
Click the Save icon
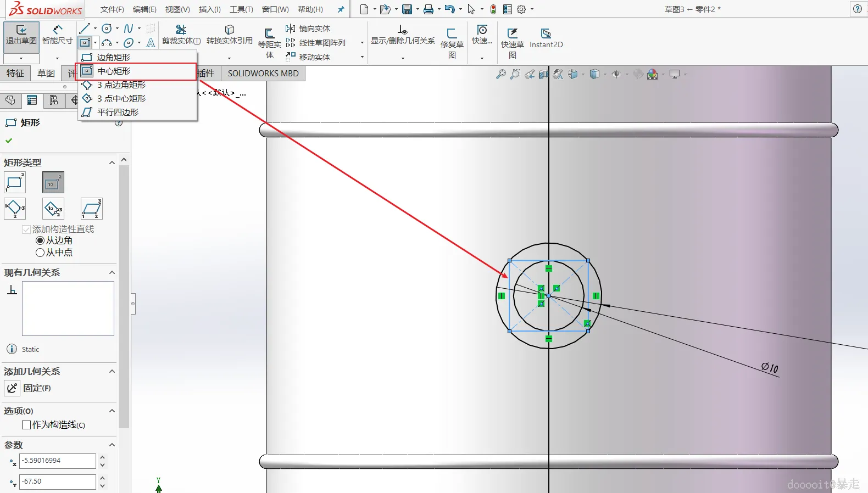click(x=407, y=9)
